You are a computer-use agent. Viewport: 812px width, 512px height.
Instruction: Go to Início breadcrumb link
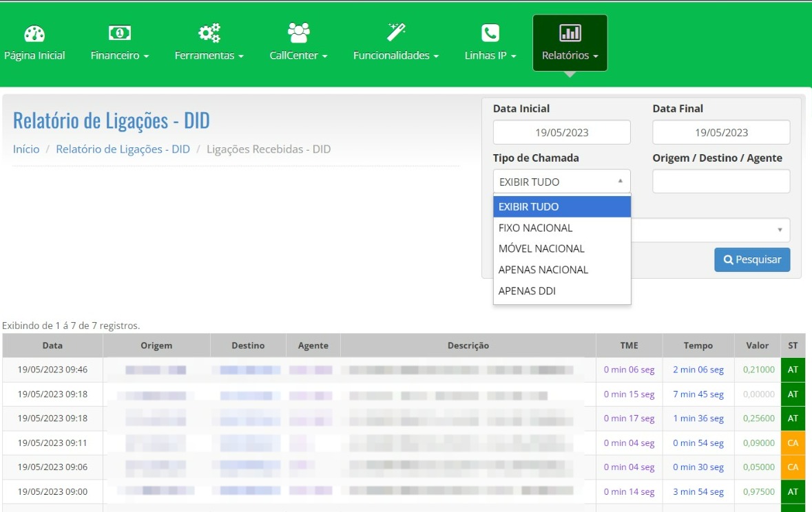point(26,149)
